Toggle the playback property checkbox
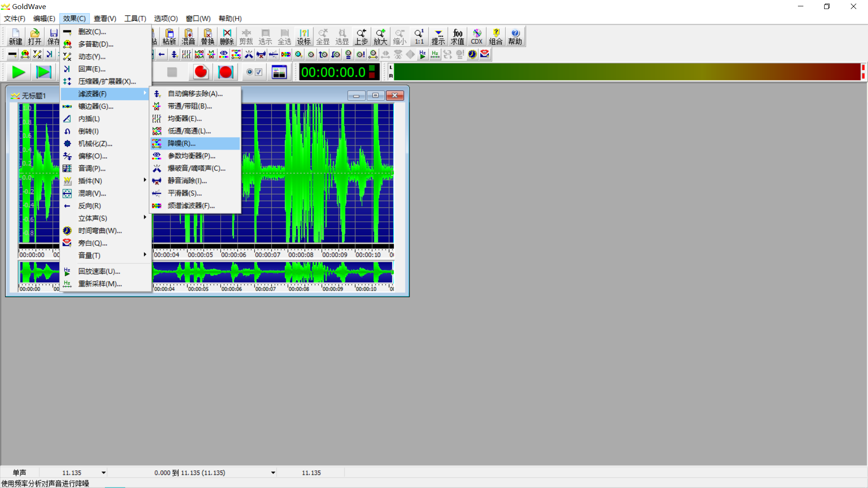This screenshot has width=868, height=488. point(259,72)
